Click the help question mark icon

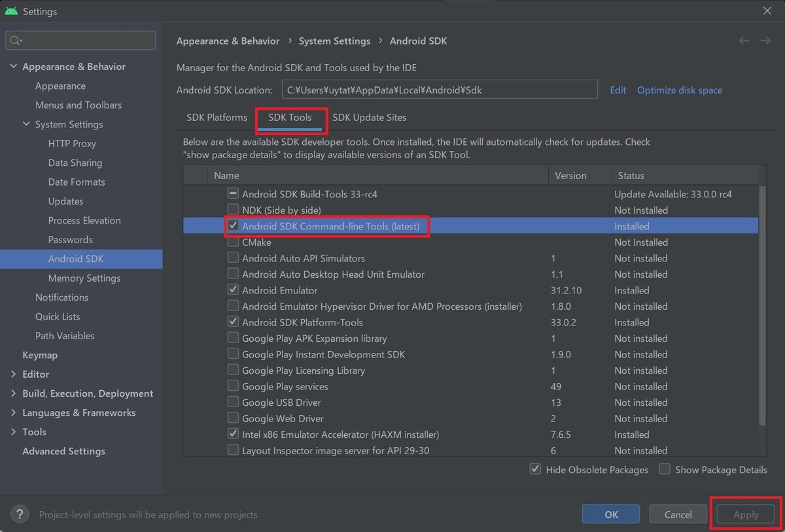20,514
